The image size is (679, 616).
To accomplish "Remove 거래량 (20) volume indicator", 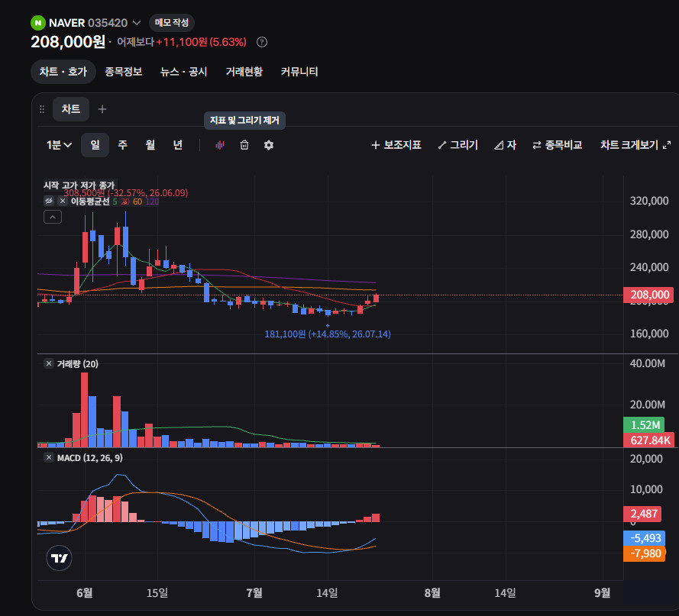I will point(49,363).
